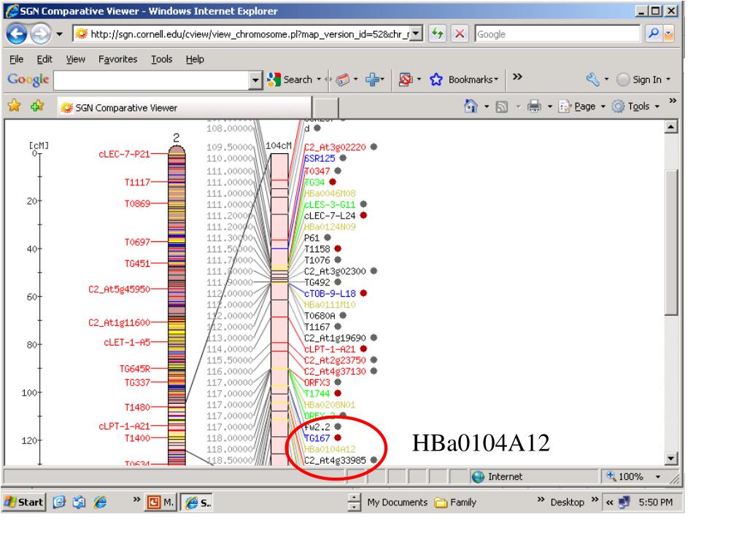Click Sign In on Google Toolbar
The height and width of the screenshot is (560, 747).
640,79
